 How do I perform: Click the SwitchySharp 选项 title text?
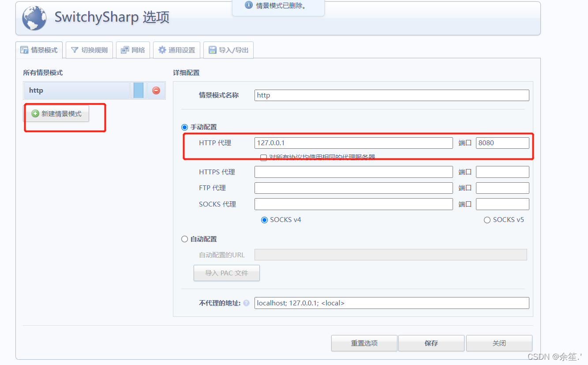click(112, 17)
